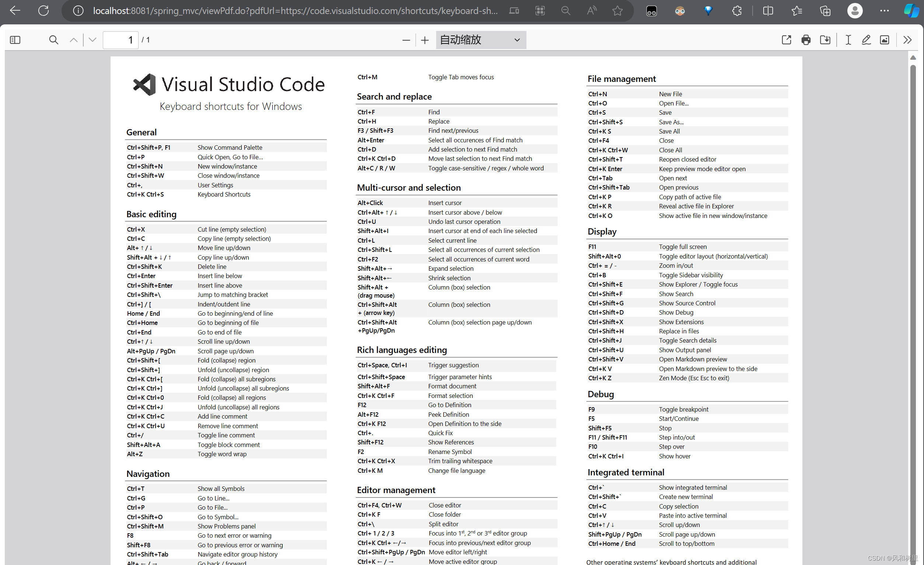Reload the current browser page
The height and width of the screenshot is (565, 924).
click(x=43, y=11)
